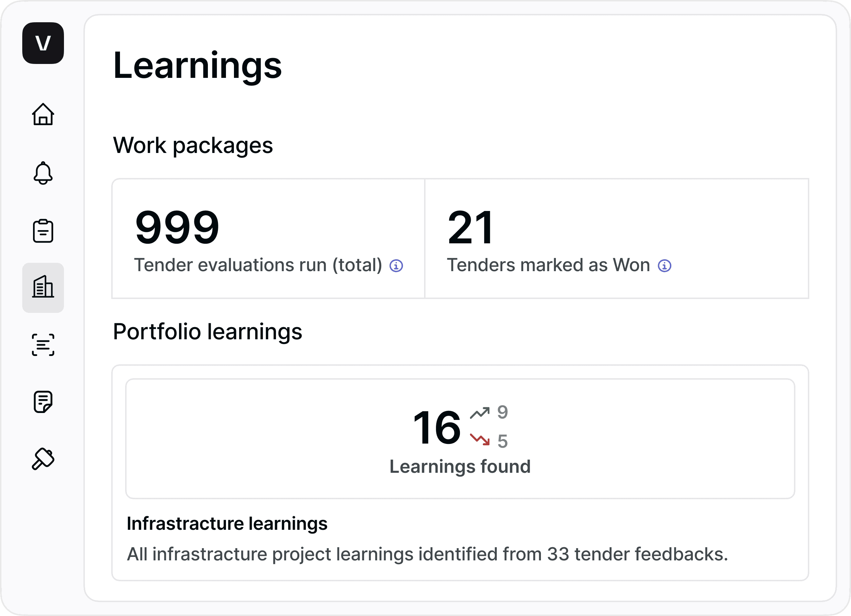Open notifications bell icon
Screen dimensions: 851x616
pyautogui.click(x=43, y=173)
